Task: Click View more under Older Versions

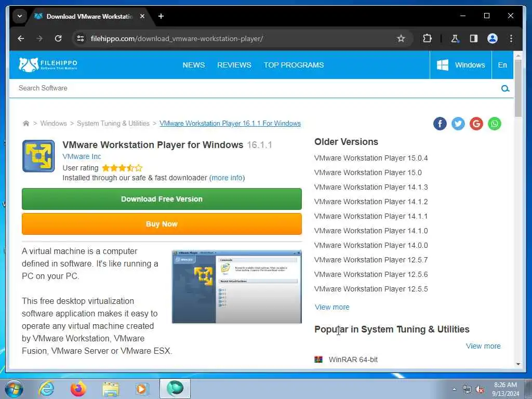Action: [x=332, y=307]
